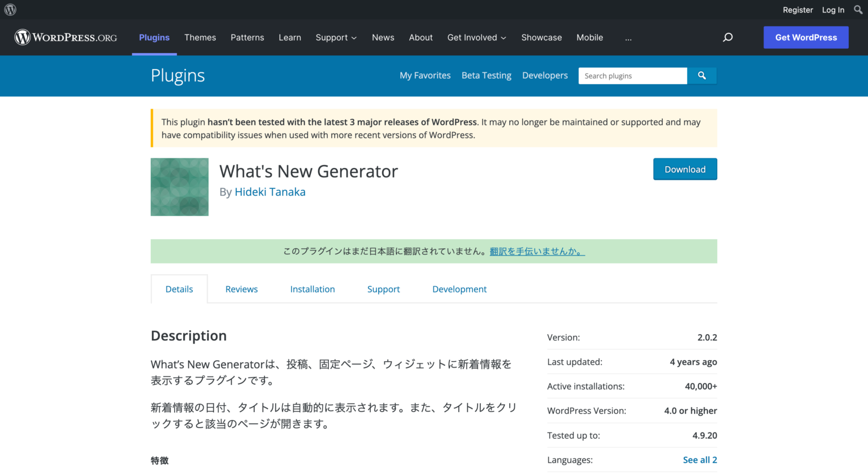Click the Get WordPress button
This screenshot has width=868, height=476.
806,37
